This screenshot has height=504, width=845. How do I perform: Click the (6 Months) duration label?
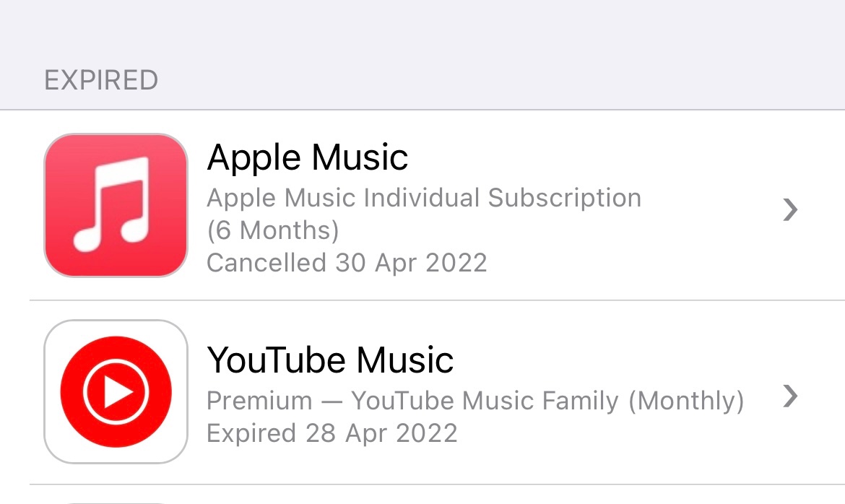(273, 230)
